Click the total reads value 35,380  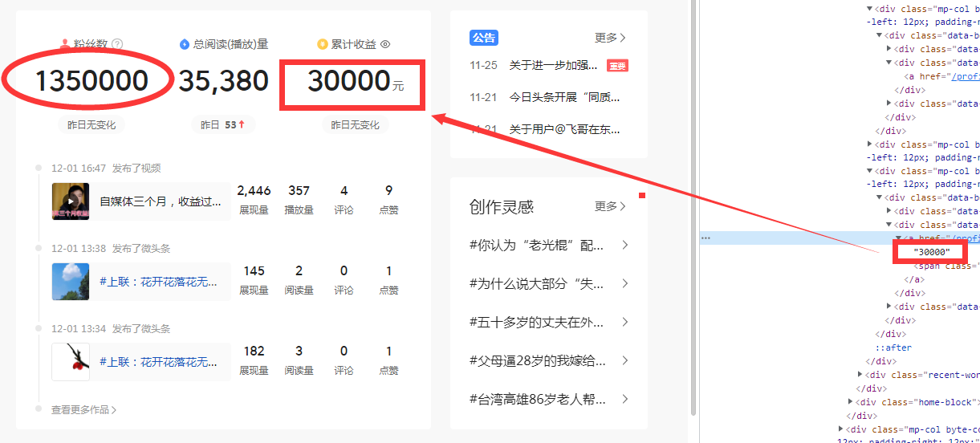(x=224, y=81)
